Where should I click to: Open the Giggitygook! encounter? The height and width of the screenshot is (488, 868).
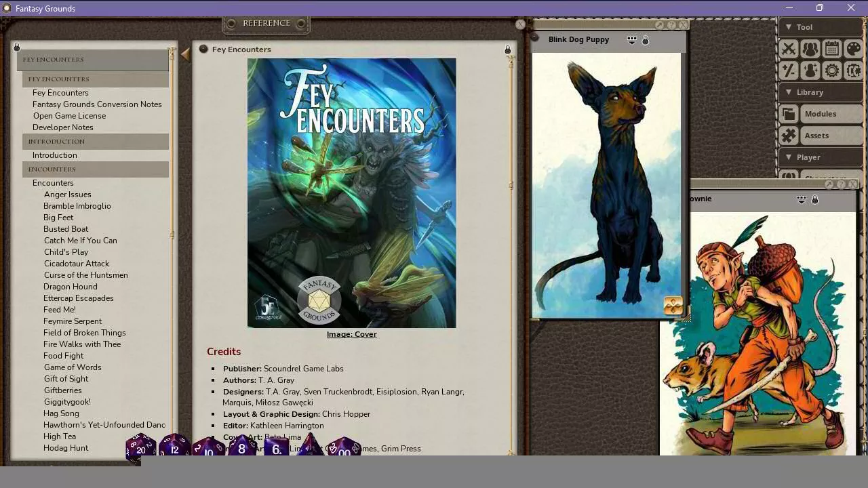[x=67, y=402]
